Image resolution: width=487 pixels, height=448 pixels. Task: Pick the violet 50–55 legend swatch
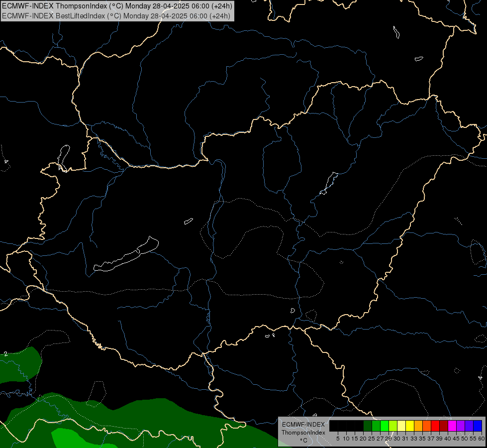click(469, 426)
